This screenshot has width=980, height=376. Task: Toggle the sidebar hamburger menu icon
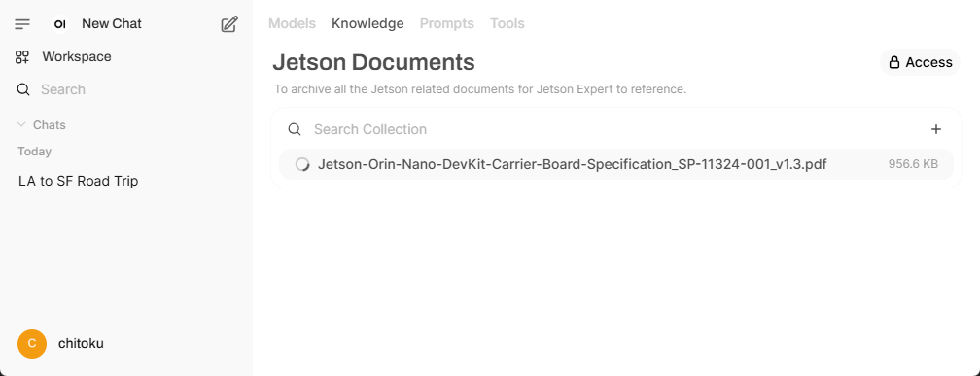coord(22,24)
